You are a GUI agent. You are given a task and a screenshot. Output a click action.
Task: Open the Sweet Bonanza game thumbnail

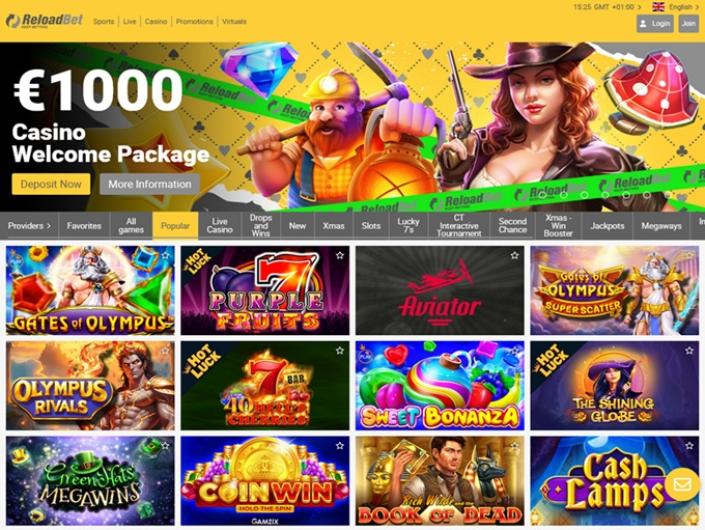[x=440, y=386]
